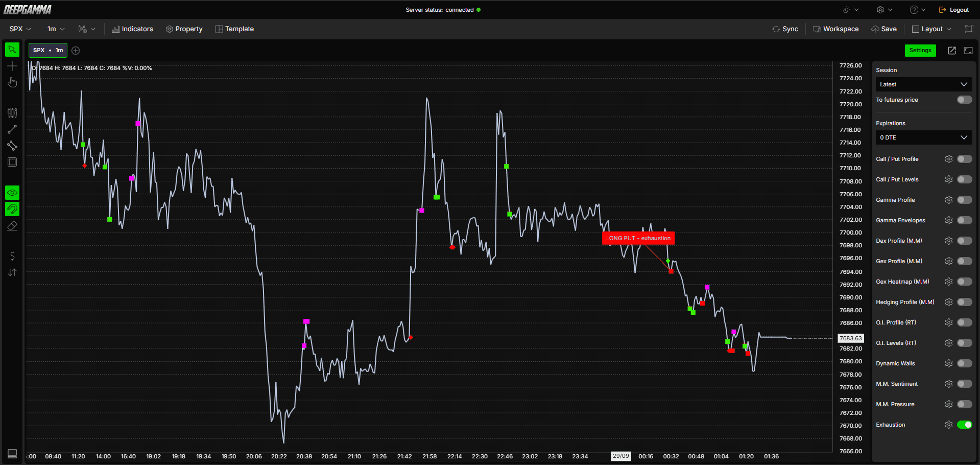
Task: Click the 7683.63 current price label
Action: [x=851, y=338]
